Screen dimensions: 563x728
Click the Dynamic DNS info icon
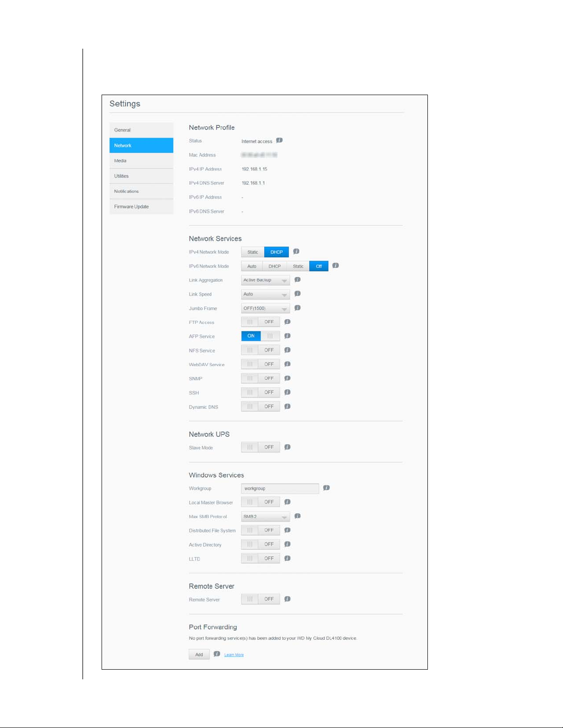(287, 406)
